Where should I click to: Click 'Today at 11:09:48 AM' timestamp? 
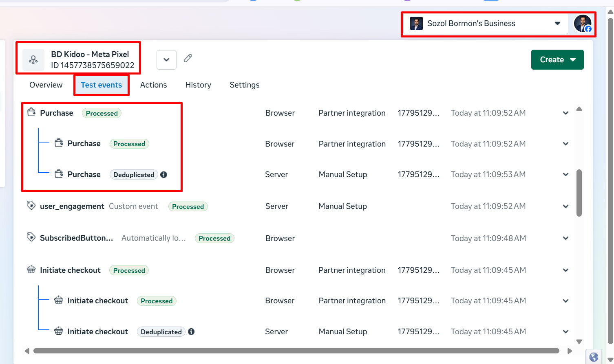[x=488, y=238]
